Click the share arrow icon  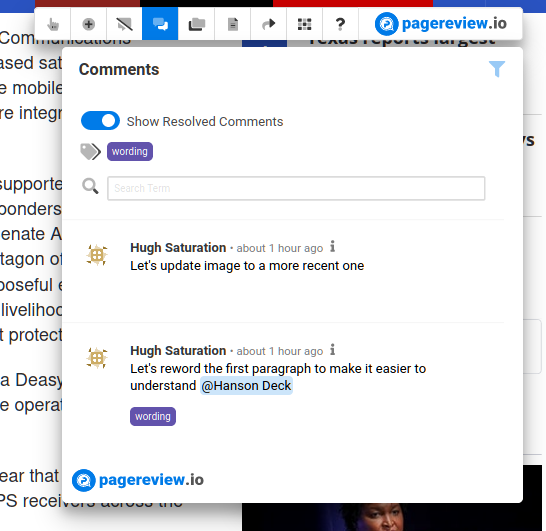pyautogui.click(x=268, y=24)
